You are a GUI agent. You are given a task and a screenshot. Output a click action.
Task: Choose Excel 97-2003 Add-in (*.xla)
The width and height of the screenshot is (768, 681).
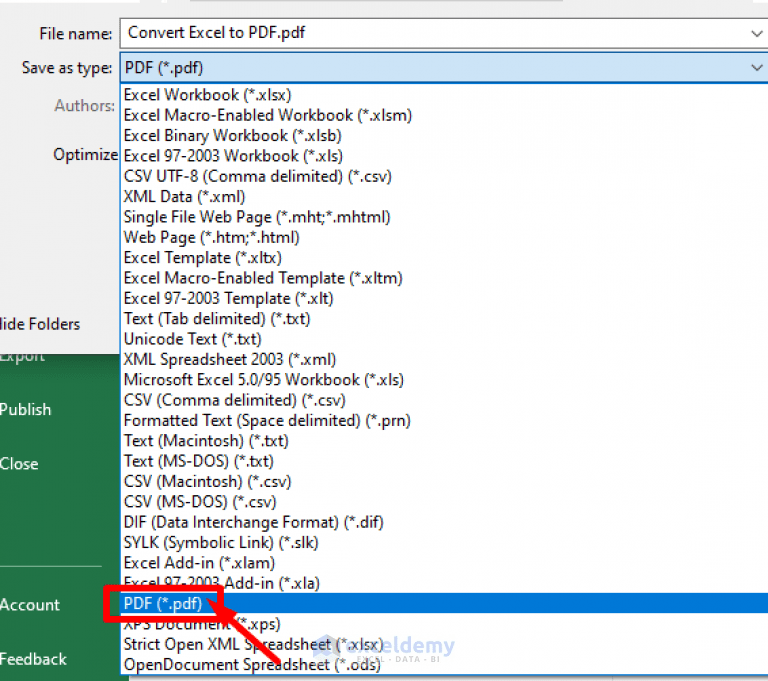point(444,583)
